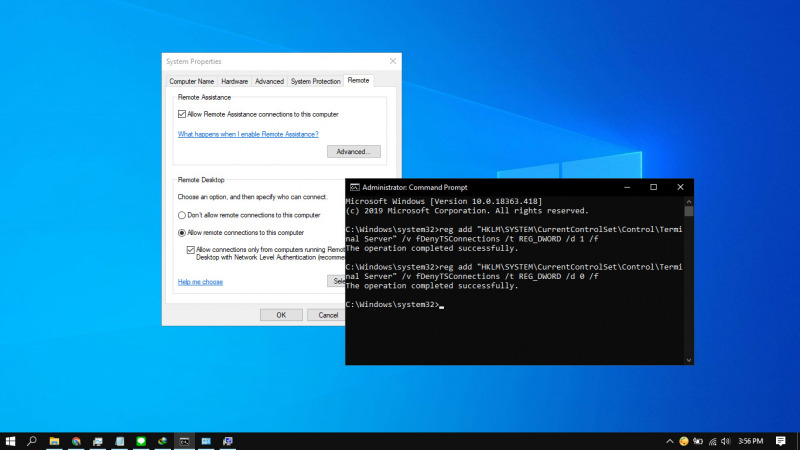
Task: Confirm System Properties with OK
Action: pyautogui.click(x=281, y=315)
